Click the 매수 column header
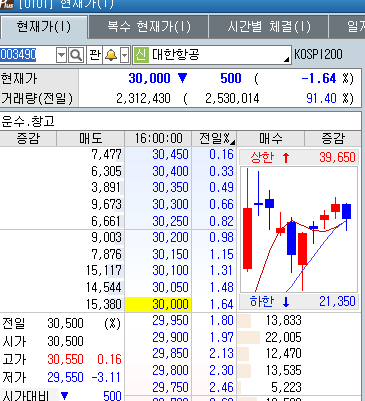The height and width of the screenshot is (401, 365). (x=271, y=138)
